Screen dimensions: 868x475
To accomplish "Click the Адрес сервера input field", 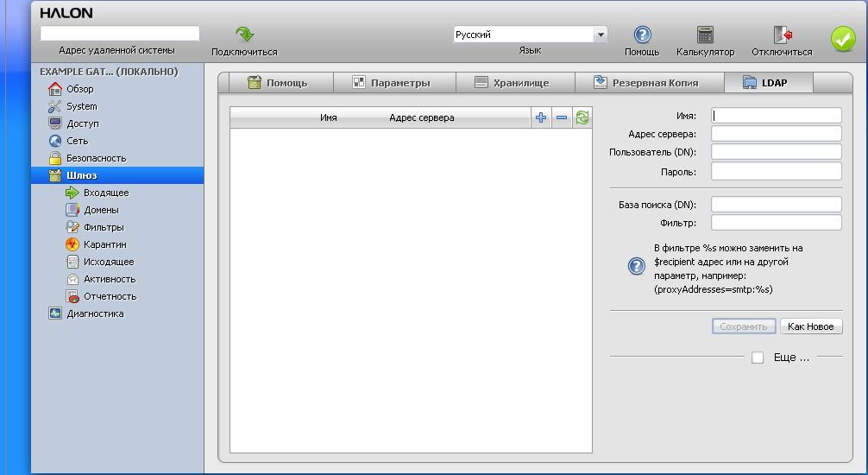I will point(776,134).
